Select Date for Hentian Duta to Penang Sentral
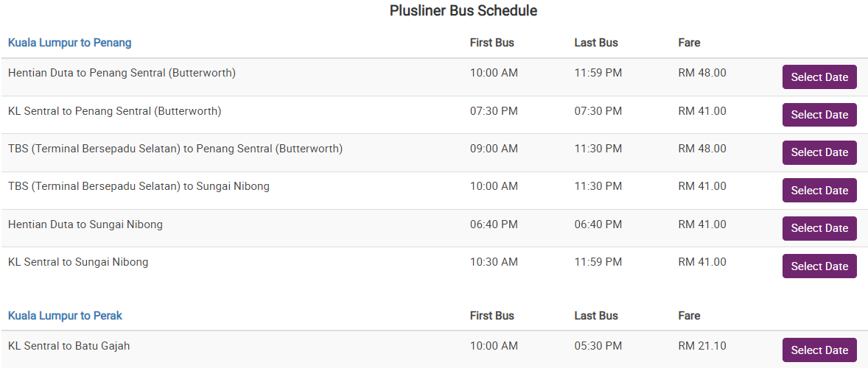 click(819, 77)
